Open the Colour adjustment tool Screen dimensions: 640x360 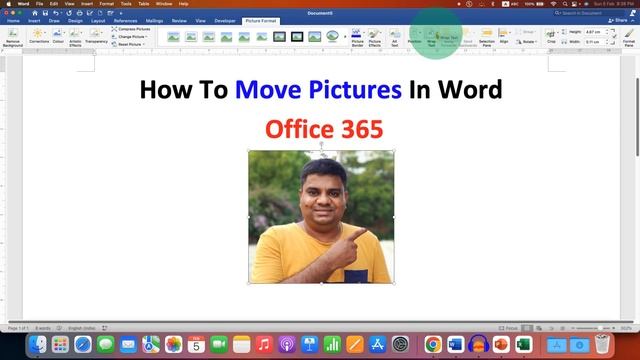pos(58,36)
